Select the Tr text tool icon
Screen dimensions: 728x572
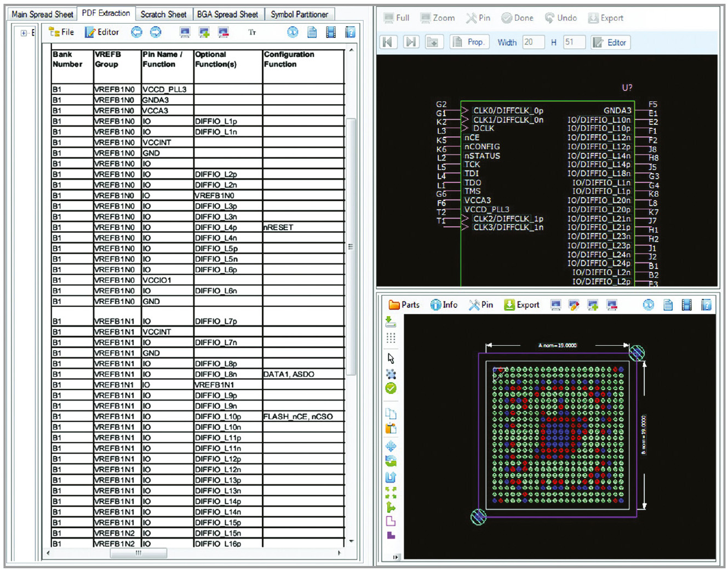tap(252, 32)
